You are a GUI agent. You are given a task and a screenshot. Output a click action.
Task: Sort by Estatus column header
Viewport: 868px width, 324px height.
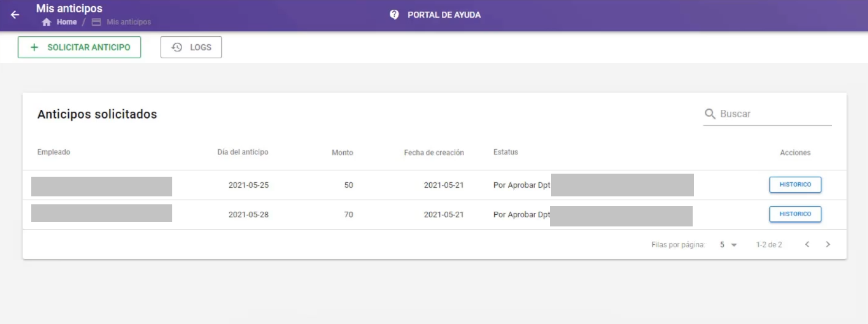(506, 152)
